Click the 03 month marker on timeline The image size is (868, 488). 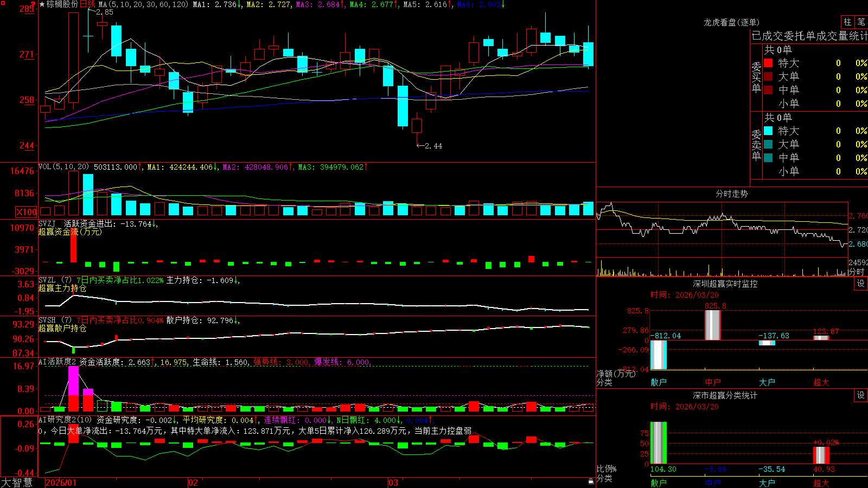pos(393,483)
